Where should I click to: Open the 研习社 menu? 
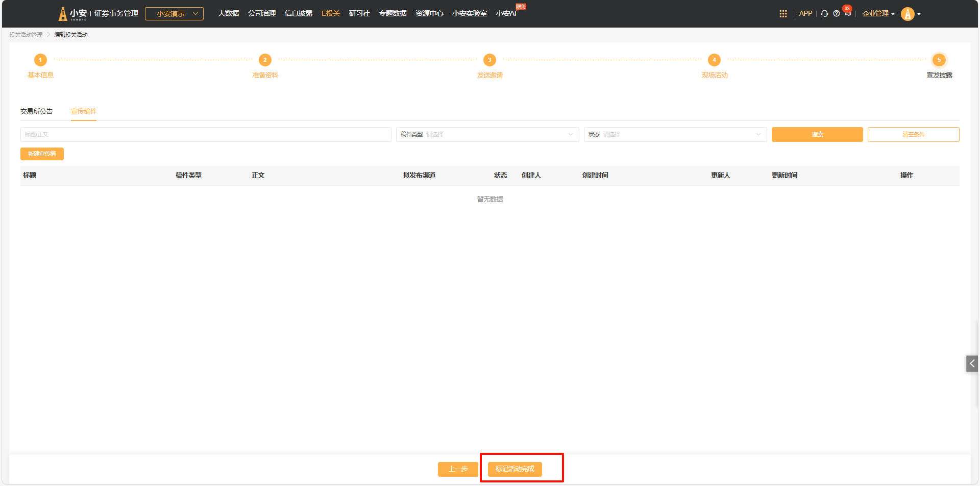tap(359, 14)
